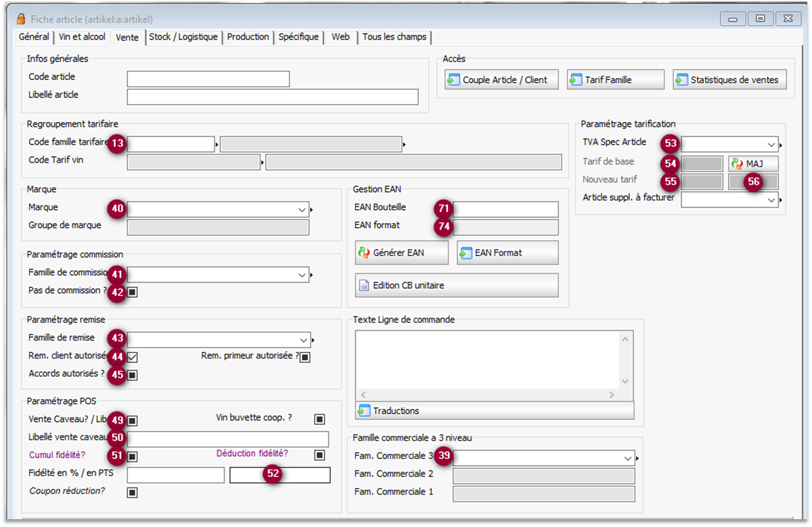Click the Couple Article / Client icon button

454,80
